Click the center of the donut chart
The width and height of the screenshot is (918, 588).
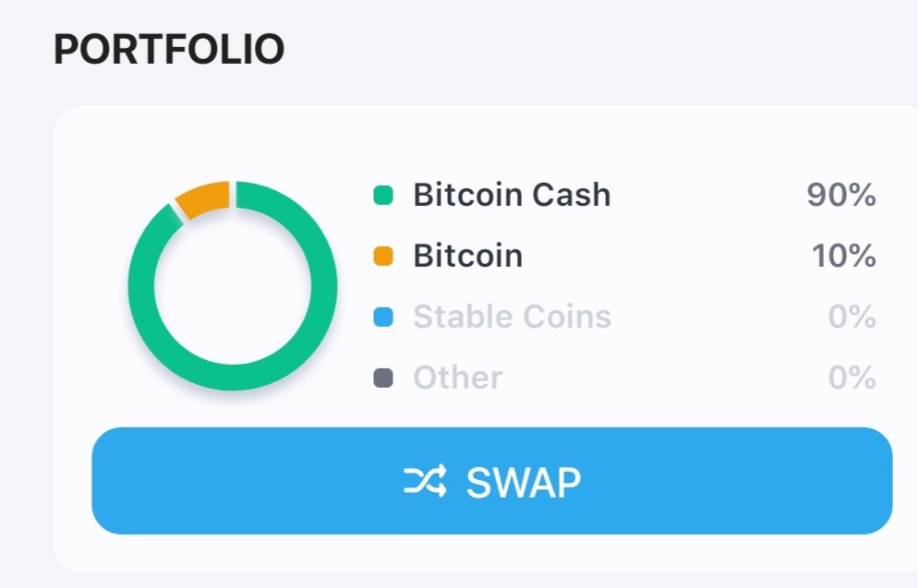pyautogui.click(x=233, y=285)
